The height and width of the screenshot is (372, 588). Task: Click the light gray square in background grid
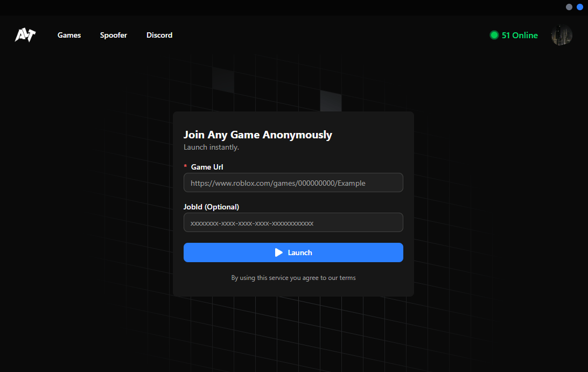[x=331, y=101]
